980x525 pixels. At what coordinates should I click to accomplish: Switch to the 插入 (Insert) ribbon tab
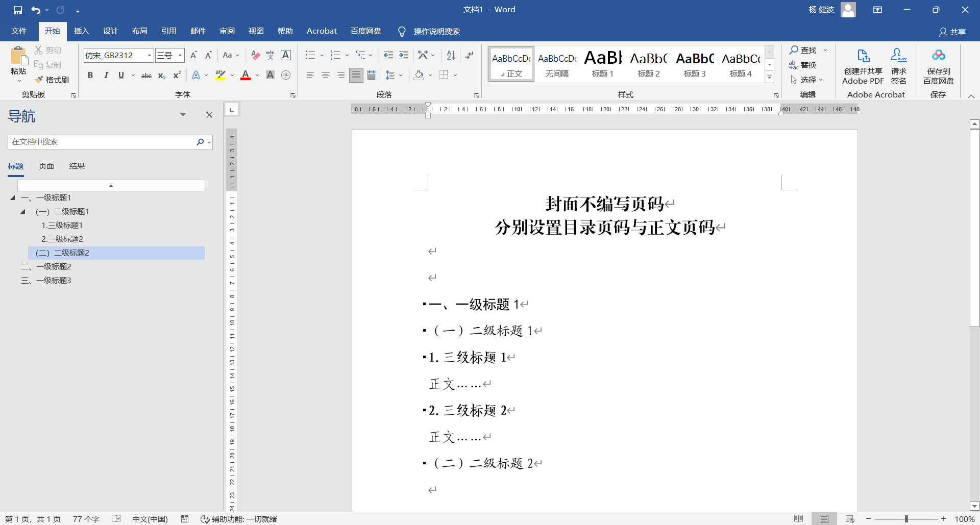pyautogui.click(x=81, y=31)
